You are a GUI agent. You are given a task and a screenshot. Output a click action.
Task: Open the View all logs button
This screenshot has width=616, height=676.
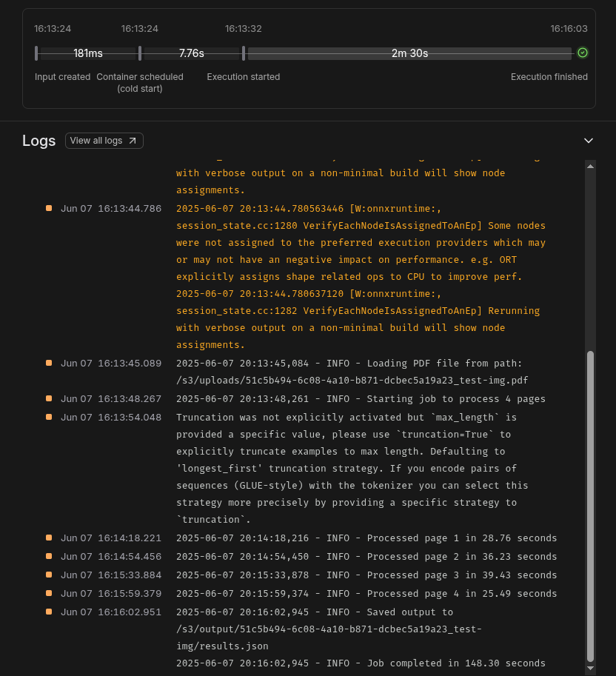click(104, 141)
